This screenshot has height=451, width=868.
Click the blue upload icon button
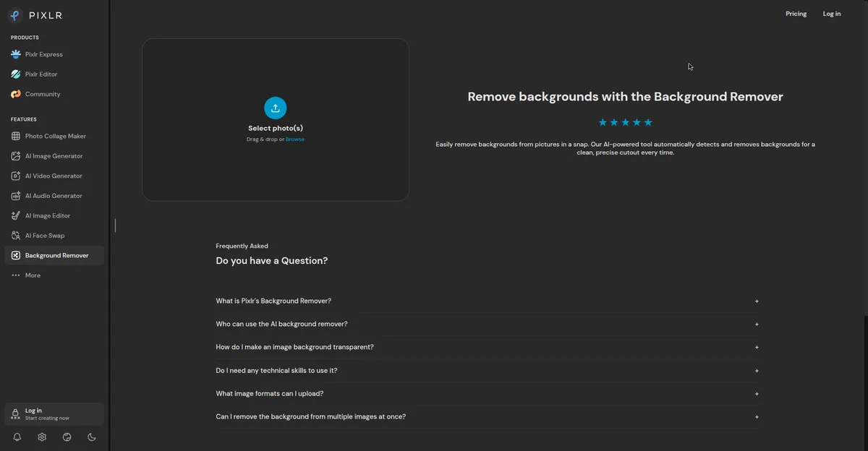(276, 108)
